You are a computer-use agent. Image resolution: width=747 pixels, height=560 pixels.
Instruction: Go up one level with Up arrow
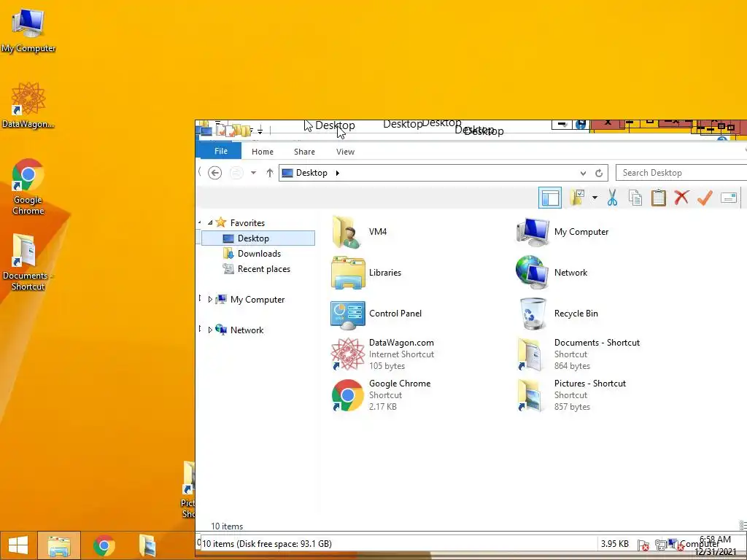pos(270,173)
